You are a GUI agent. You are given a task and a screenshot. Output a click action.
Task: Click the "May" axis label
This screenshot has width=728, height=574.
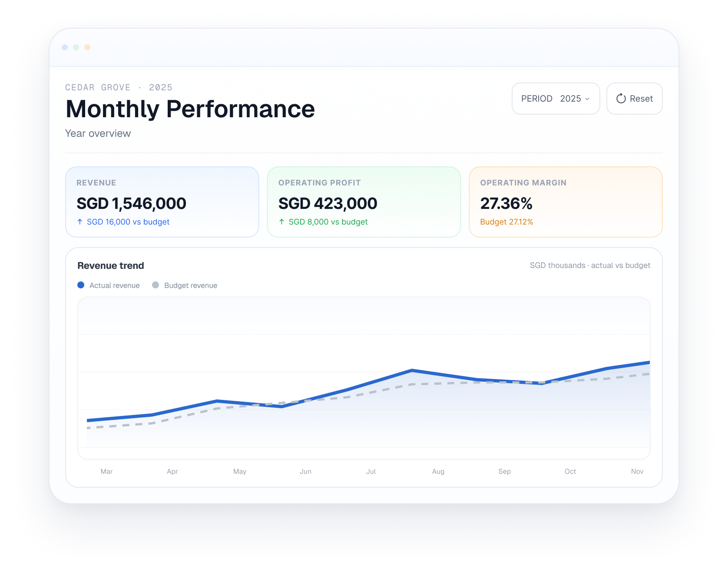(240, 472)
